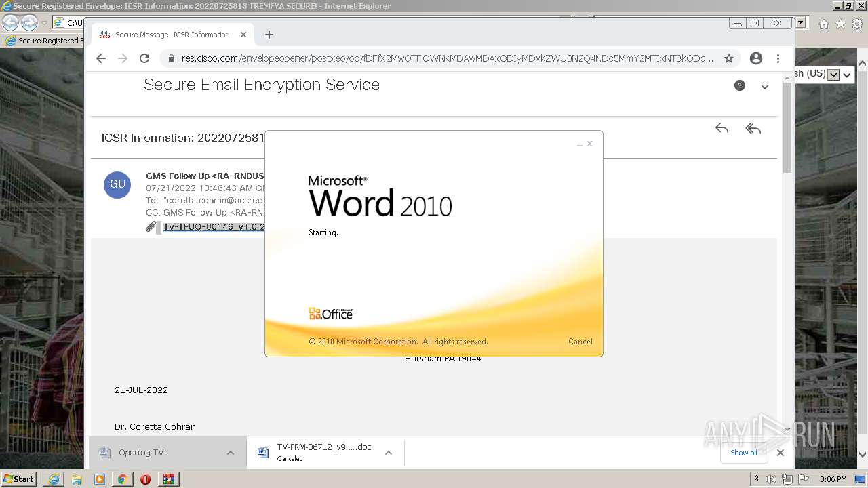Open Internet Explorer from the taskbar
Screen dimensions: 868x488
click(x=54, y=479)
